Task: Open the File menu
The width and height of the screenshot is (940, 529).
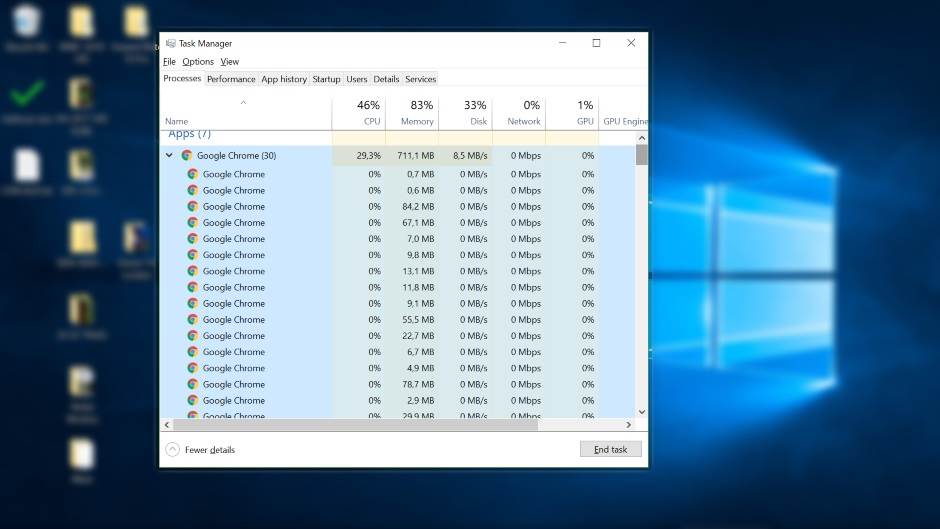Action: 169,62
